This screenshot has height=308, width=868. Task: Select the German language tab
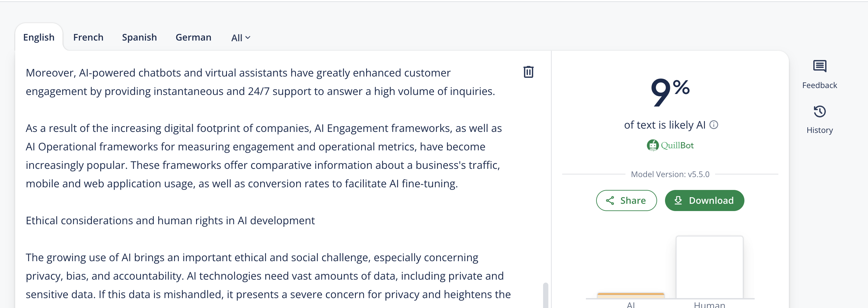click(193, 37)
